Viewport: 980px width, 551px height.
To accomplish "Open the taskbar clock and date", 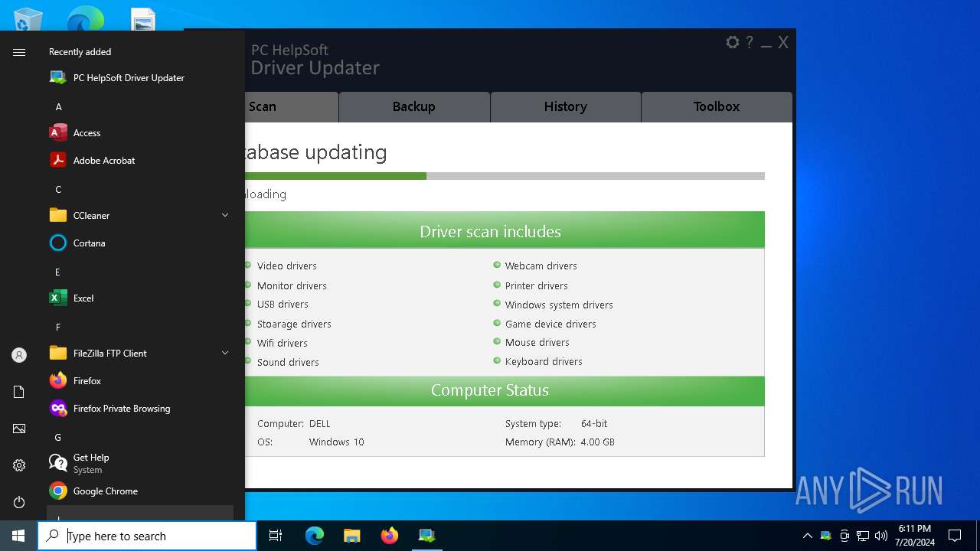I will pyautogui.click(x=914, y=536).
